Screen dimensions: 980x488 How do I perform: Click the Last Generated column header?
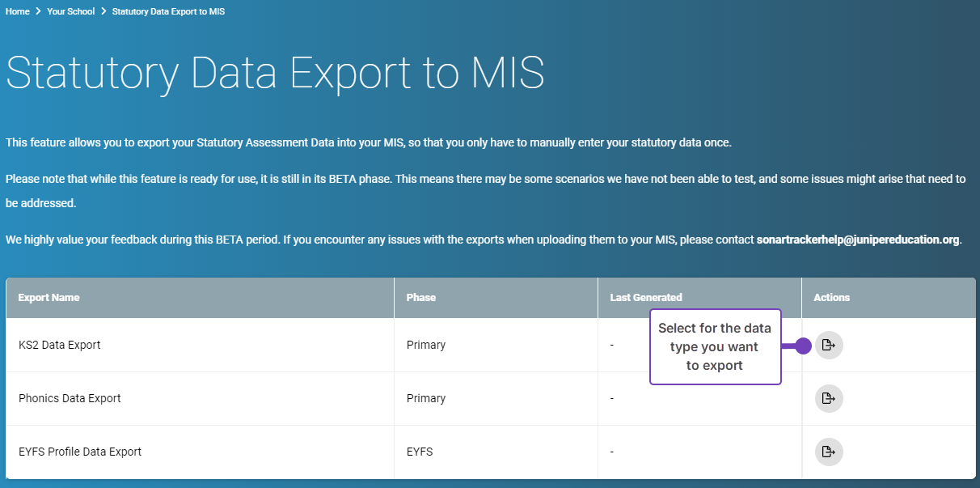646,297
